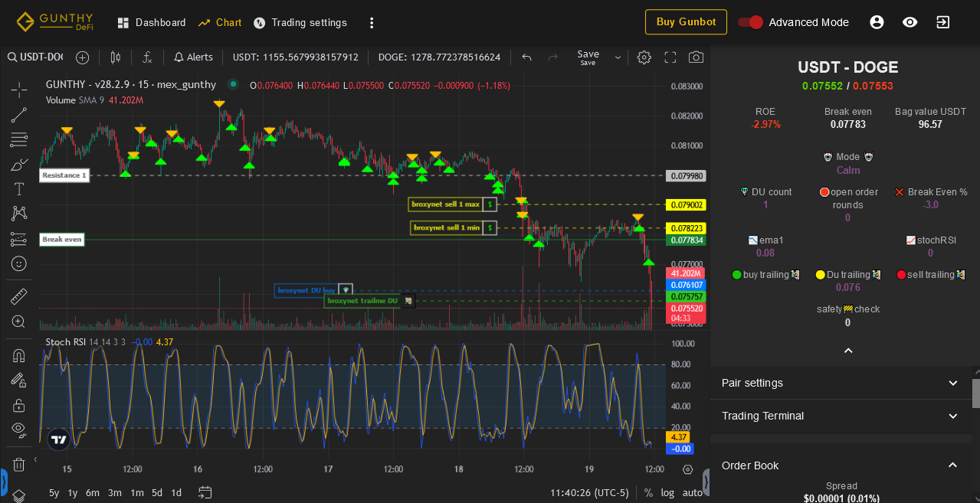Open the Save layout dropdown arrow
Screen dimensions: 980x503
(x=618, y=57)
